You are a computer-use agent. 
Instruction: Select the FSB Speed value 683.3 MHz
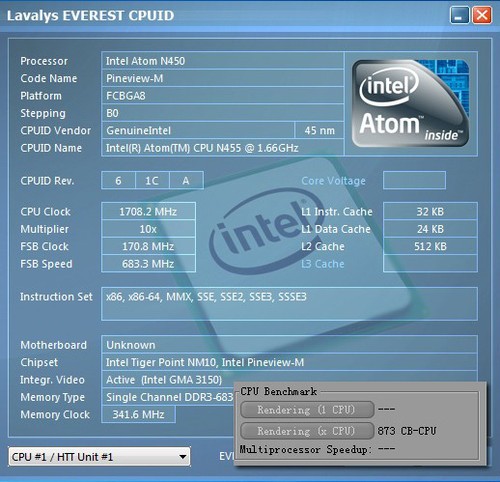[x=148, y=264]
